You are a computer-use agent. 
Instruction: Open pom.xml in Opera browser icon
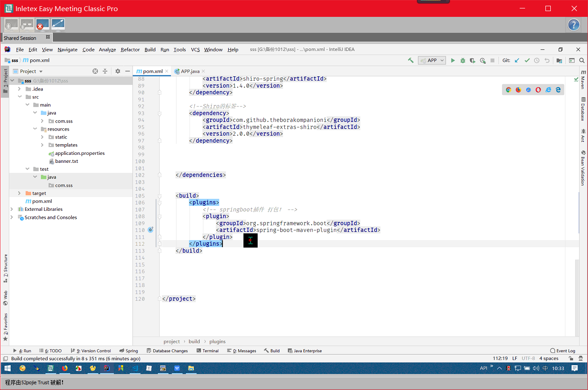(538, 90)
